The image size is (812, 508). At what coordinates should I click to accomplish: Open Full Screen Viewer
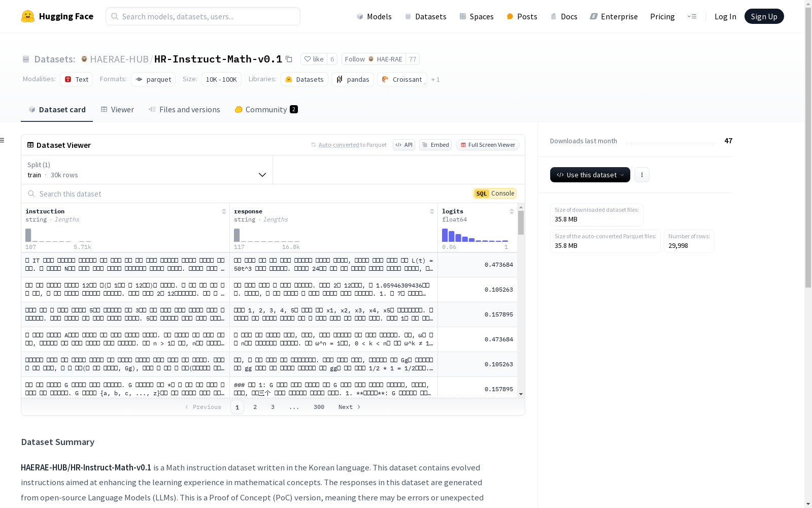click(488, 145)
